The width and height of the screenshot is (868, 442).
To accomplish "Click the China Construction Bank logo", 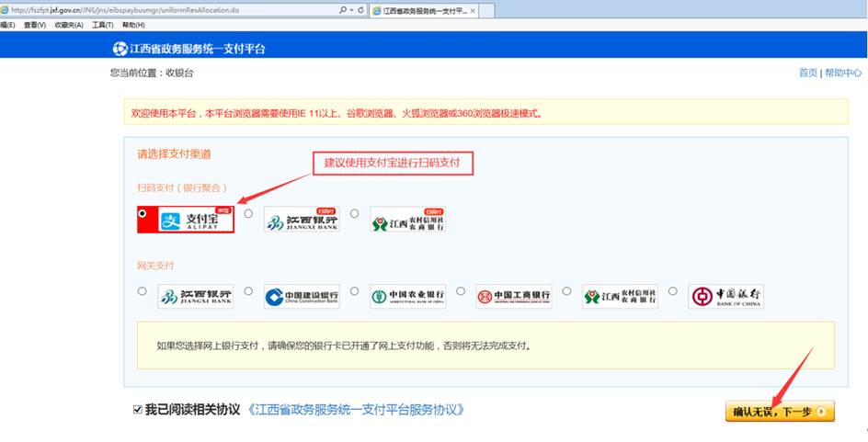I will tap(301, 296).
